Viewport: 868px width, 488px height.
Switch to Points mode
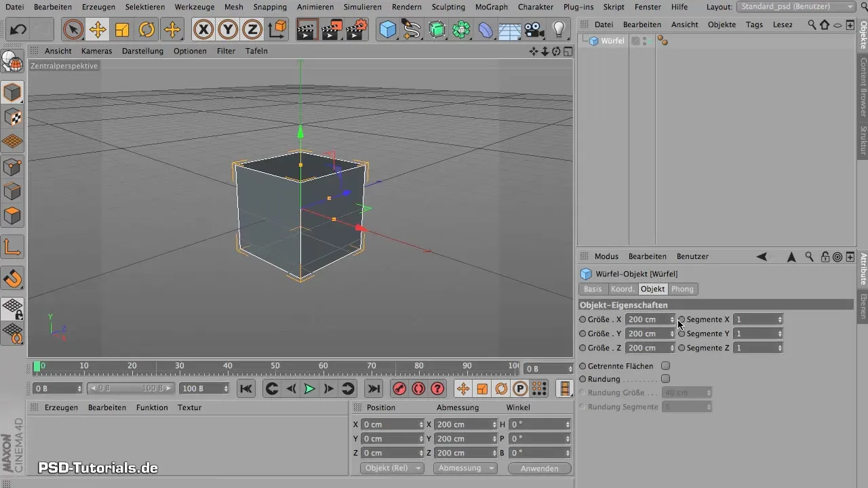pos(13,167)
